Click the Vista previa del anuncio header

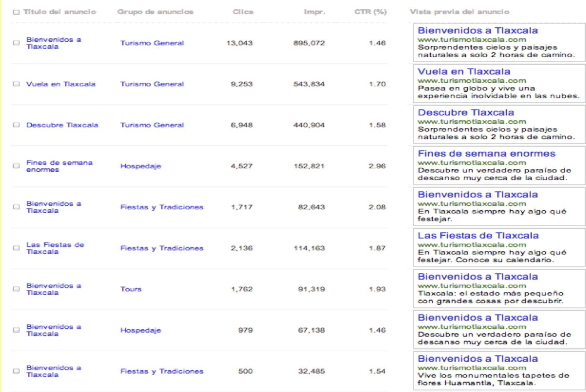[x=459, y=12]
